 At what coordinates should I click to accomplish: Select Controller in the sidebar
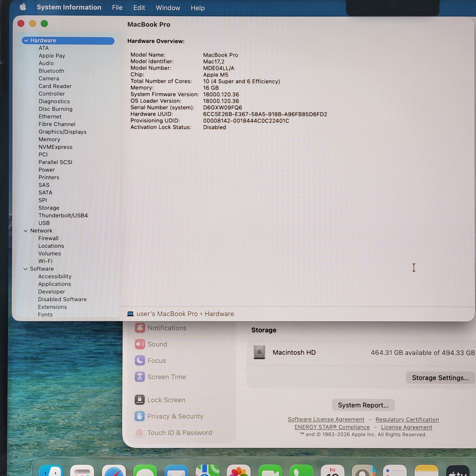tap(52, 94)
